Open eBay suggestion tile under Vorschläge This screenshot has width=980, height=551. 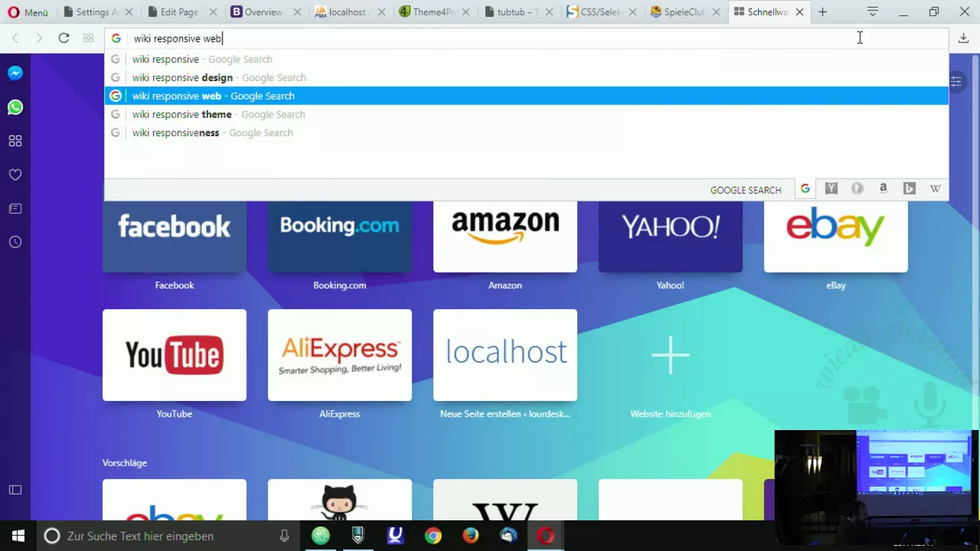[175, 500]
